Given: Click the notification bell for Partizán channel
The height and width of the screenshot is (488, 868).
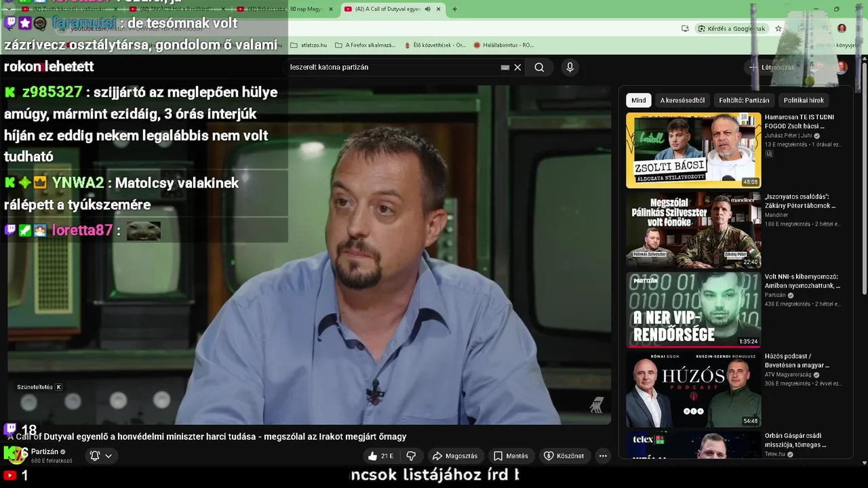Looking at the screenshot, I should point(95,456).
